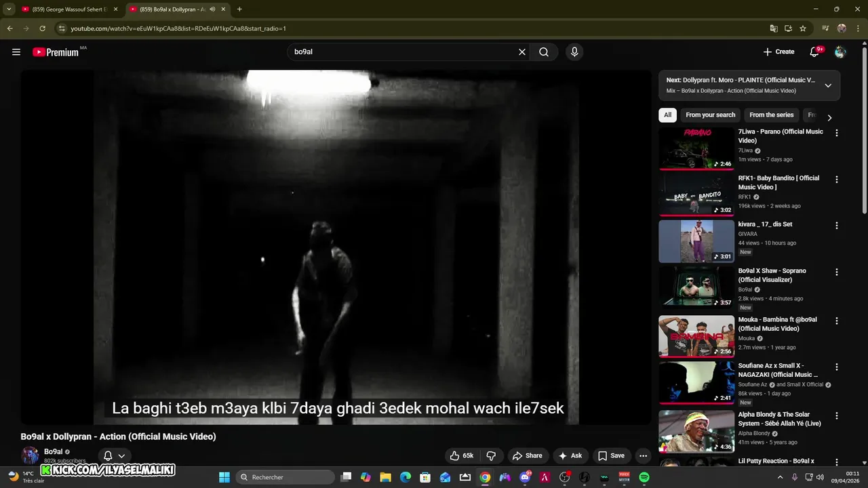Screen dimensions: 868x488
Task: Open the translate page icon
Action: [x=774, y=28]
